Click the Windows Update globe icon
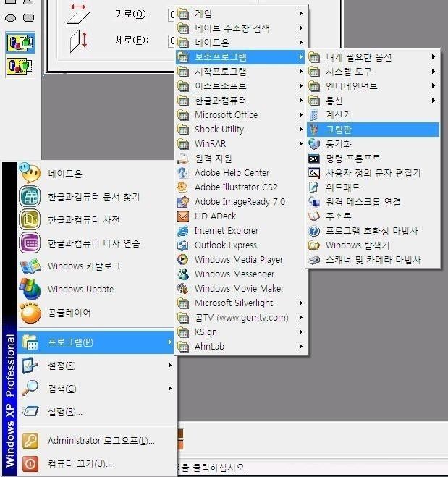Screen dimensions: 448x477 pyautogui.click(x=30, y=289)
